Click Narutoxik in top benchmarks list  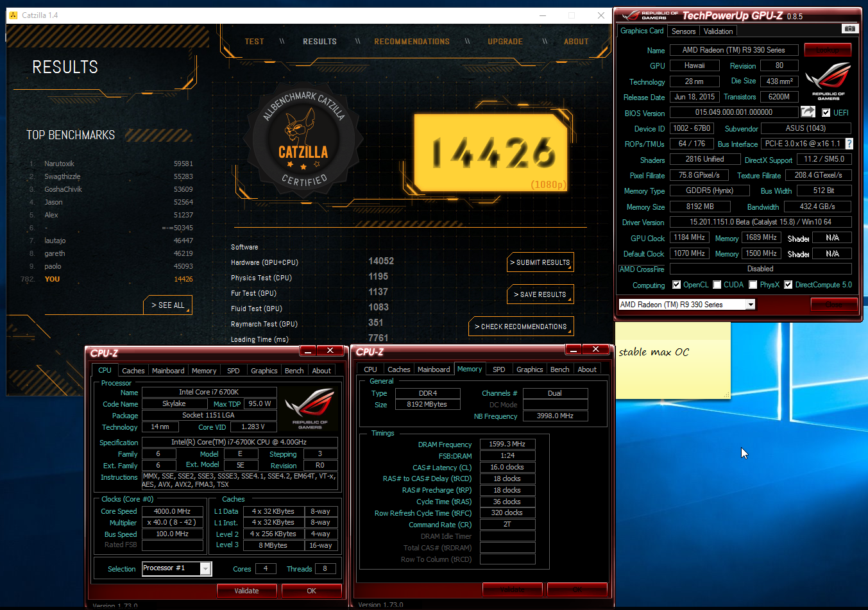59,164
